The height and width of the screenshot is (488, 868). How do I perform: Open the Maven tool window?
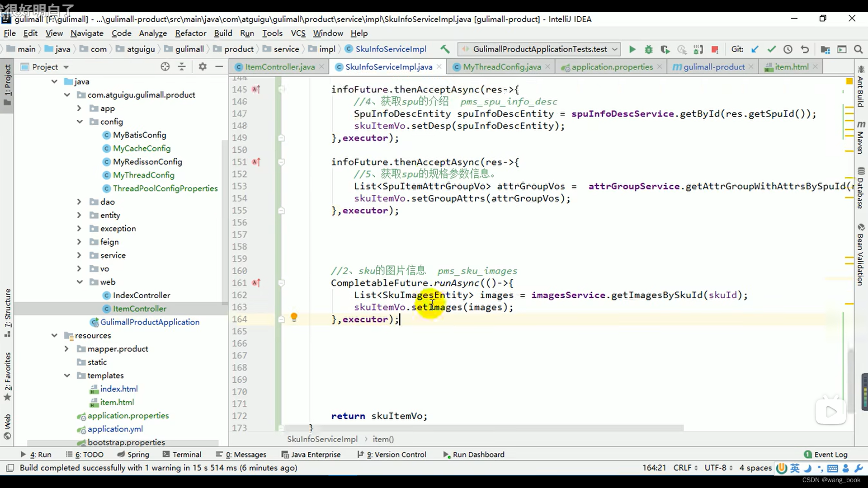click(861, 137)
